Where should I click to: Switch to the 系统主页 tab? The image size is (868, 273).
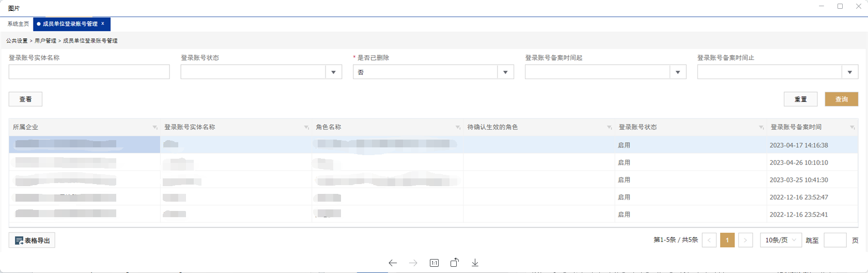(x=18, y=24)
